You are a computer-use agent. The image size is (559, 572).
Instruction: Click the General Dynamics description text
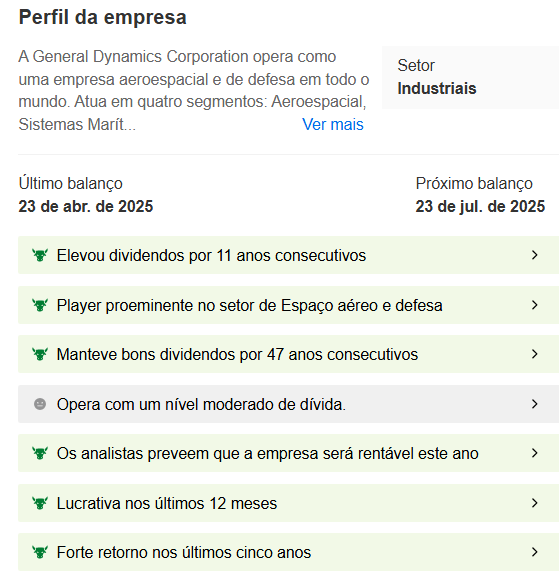coord(194,90)
